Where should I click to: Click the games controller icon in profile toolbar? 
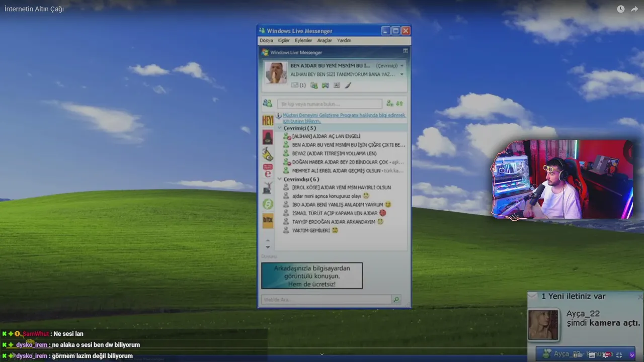tap(326, 85)
